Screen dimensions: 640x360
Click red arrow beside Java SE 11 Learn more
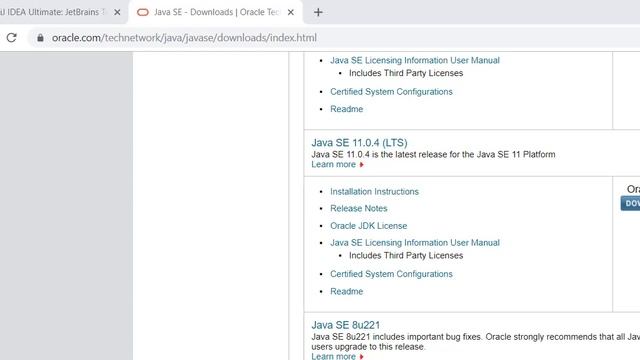(x=362, y=165)
